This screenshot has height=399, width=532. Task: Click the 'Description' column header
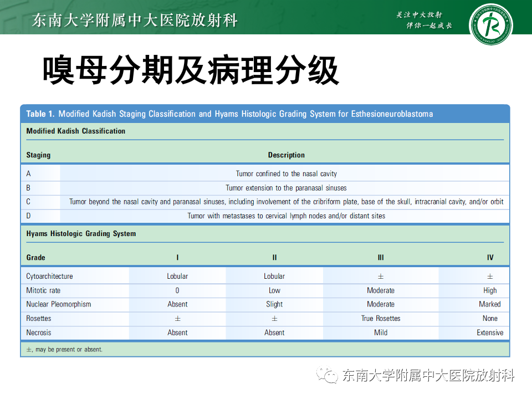tap(287, 155)
